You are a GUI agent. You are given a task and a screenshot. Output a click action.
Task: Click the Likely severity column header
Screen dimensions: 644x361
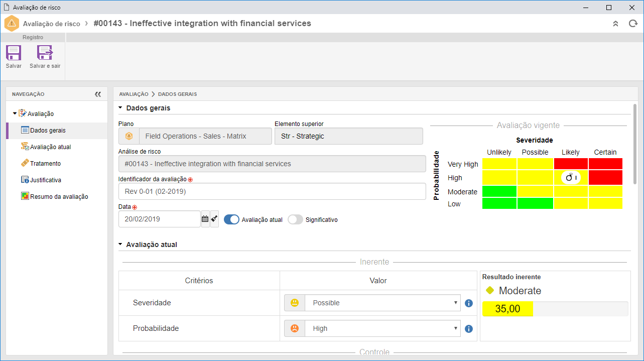click(570, 152)
